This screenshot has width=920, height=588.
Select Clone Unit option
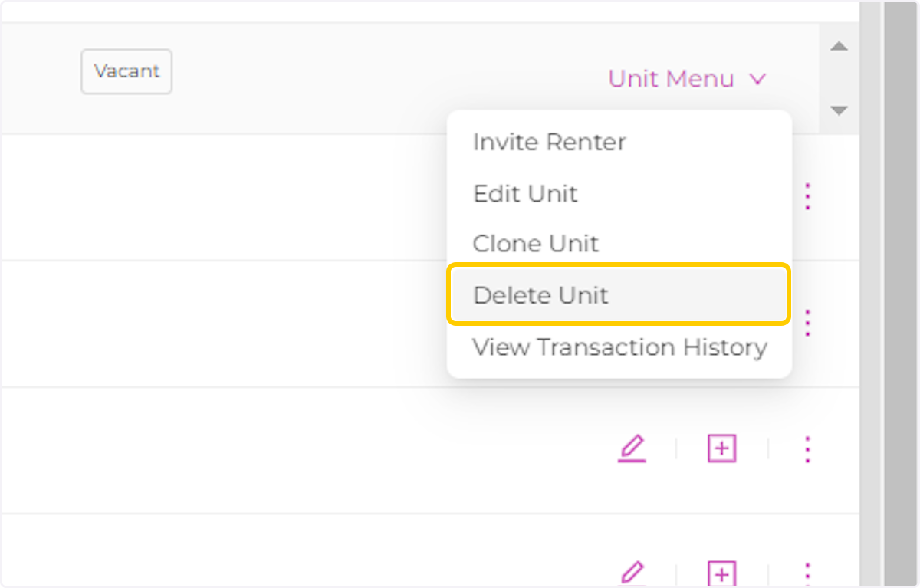pos(536,244)
